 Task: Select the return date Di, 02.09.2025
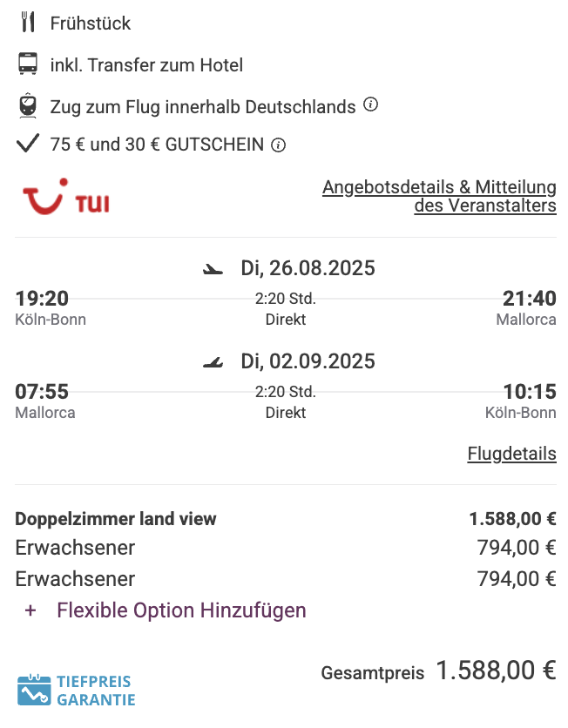(x=308, y=361)
